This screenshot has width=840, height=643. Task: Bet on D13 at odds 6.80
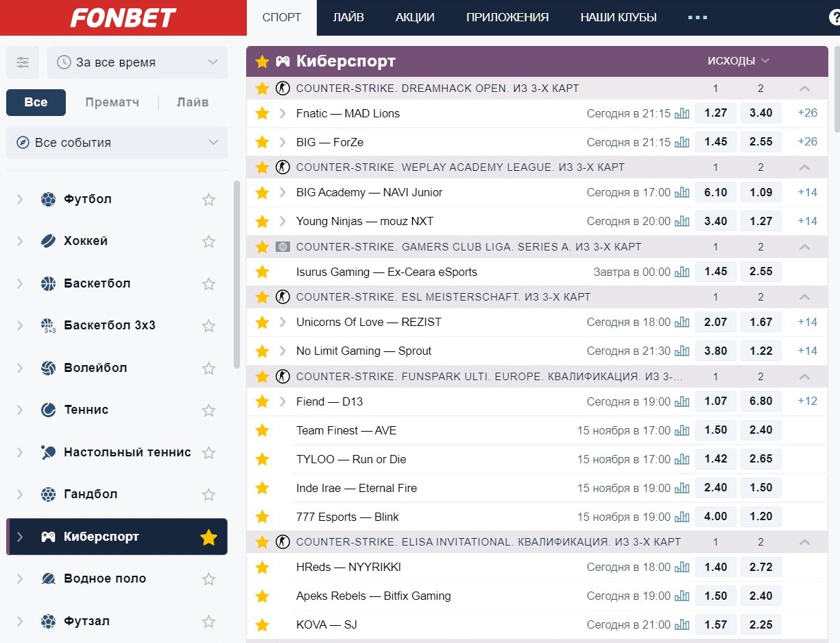click(761, 401)
